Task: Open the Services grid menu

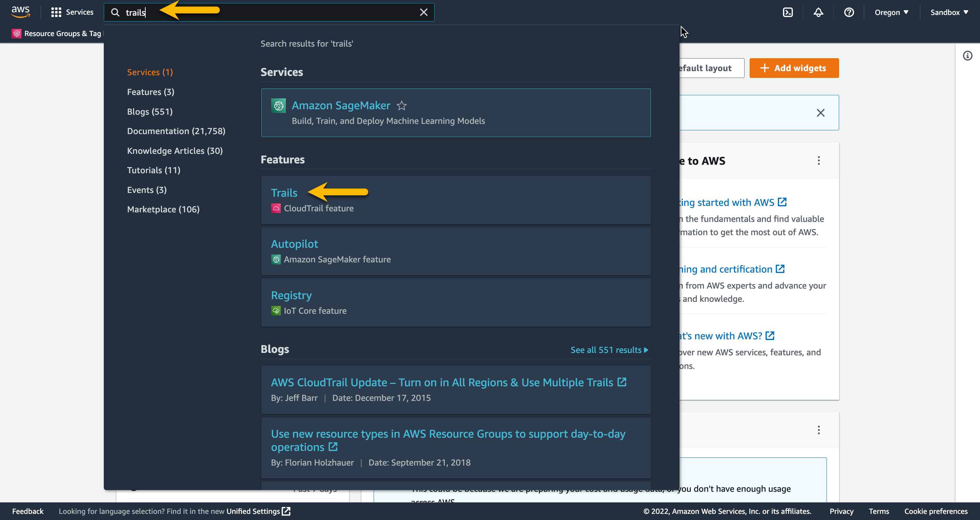Action: coord(72,12)
